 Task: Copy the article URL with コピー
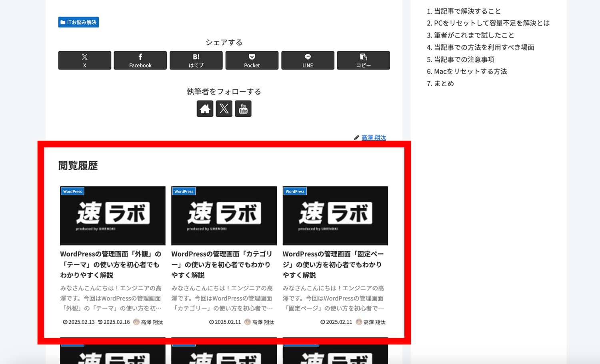point(363,60)
